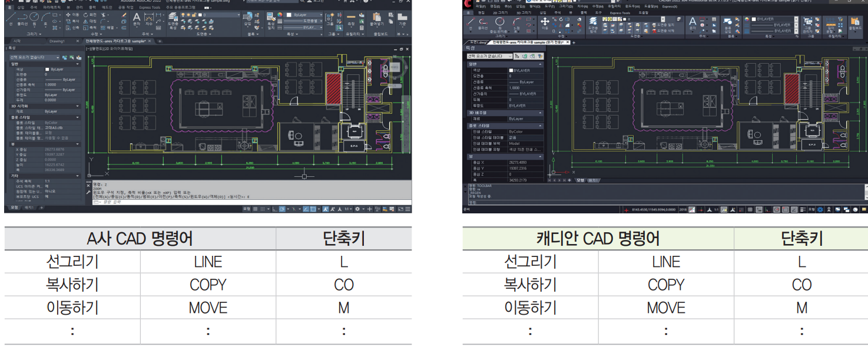Click the 선그리기 cell in the 캐디안 CAD table
Screen dimensions: 868x346
pyautogui.click(x=530, y=262)
